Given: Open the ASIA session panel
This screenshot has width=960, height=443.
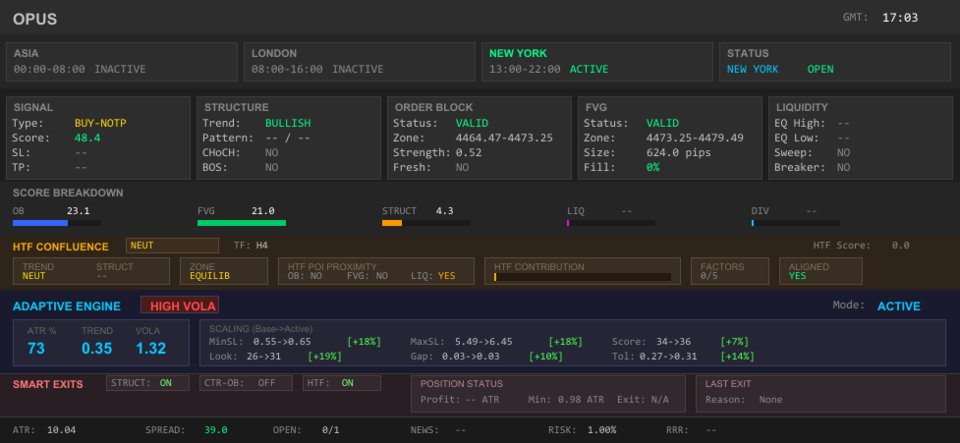Looking at the screenshot, I should [x=122, y=62].
